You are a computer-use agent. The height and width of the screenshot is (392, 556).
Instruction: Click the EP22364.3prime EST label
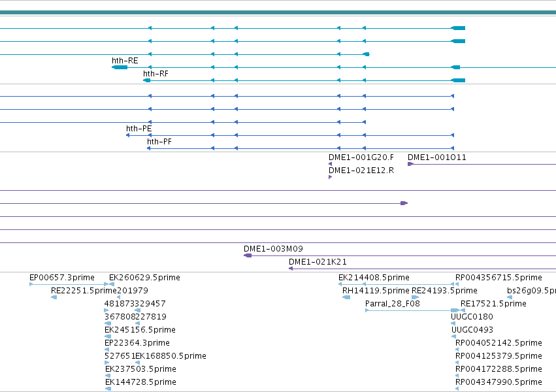pyautogui.click(x=137, y=343)
